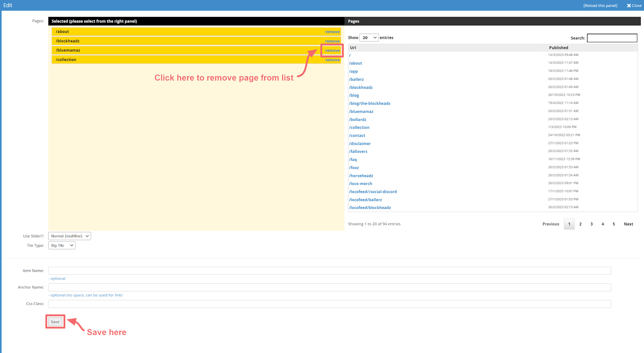Remove /blockheadz from selected pages

pos(332,41)
